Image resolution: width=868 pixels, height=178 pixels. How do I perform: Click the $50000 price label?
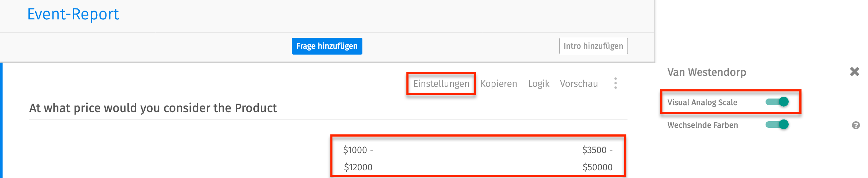pyautogui.click(x=597, y=167)
